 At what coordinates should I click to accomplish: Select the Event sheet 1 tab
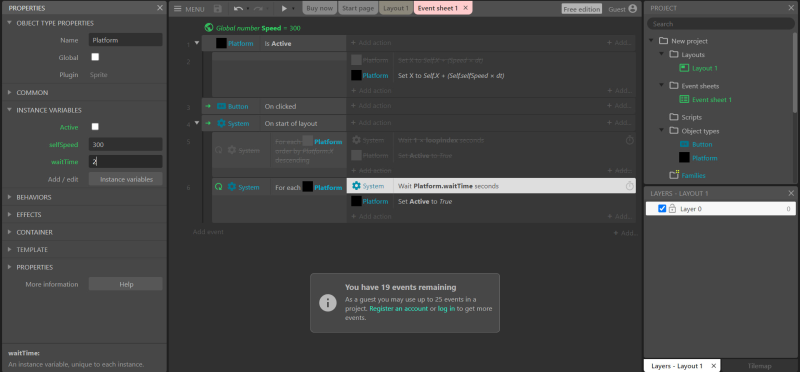click(x=438, y=8)
